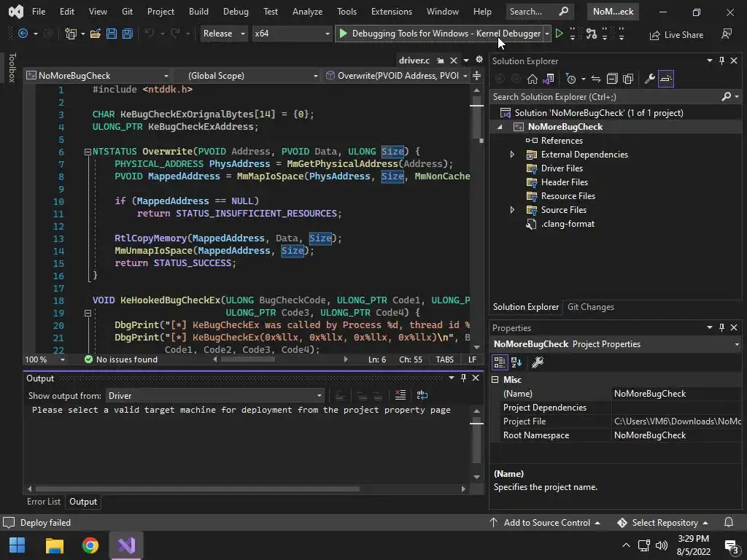The image size is (747, 560).
Task: Open the 100 % zoom level selector
Action: pyautogui.click(x=44, y=359)
